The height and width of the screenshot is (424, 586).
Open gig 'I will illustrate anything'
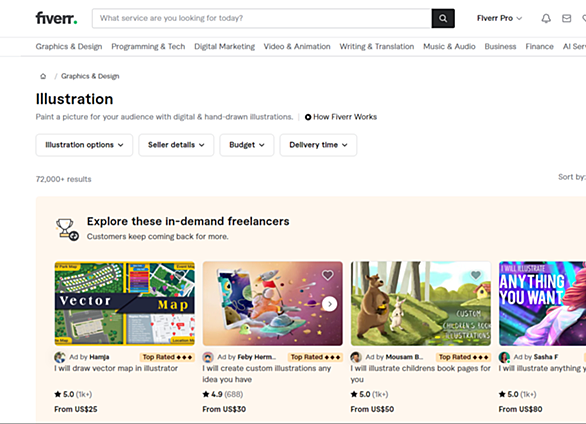click(x=542, y=368)
